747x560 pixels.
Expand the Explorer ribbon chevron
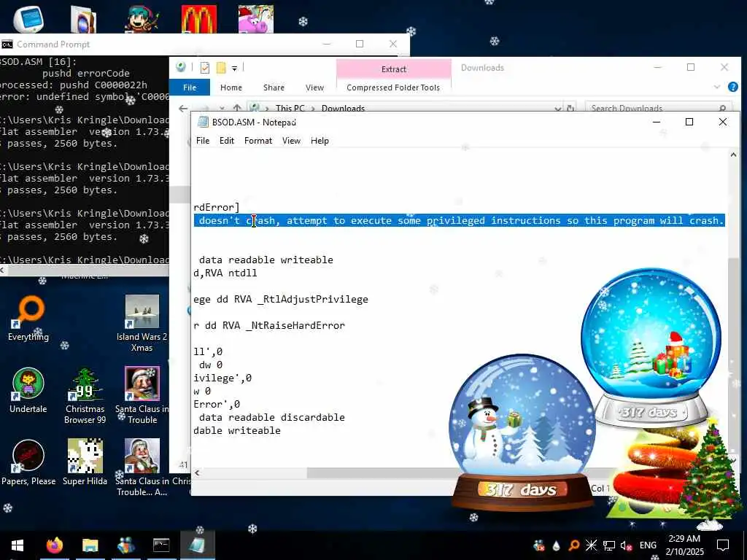[717, 87]
